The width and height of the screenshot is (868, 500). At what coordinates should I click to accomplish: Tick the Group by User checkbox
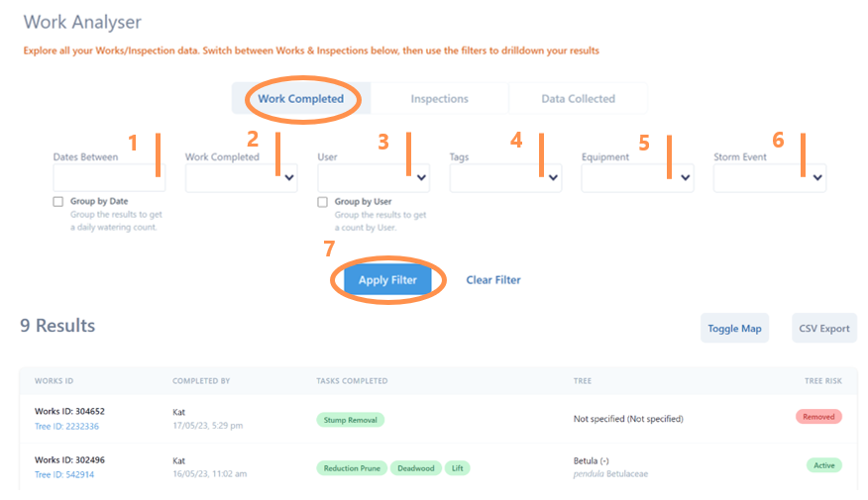[323, 202]
